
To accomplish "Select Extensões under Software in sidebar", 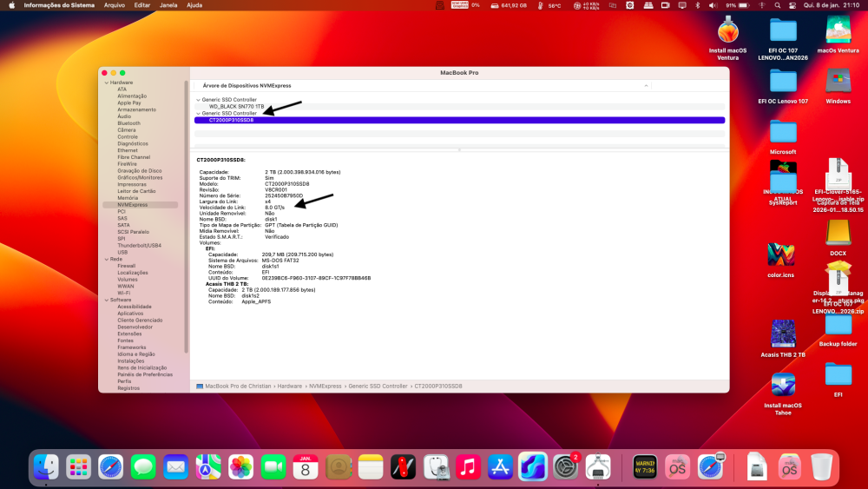I will click(129, 334).
